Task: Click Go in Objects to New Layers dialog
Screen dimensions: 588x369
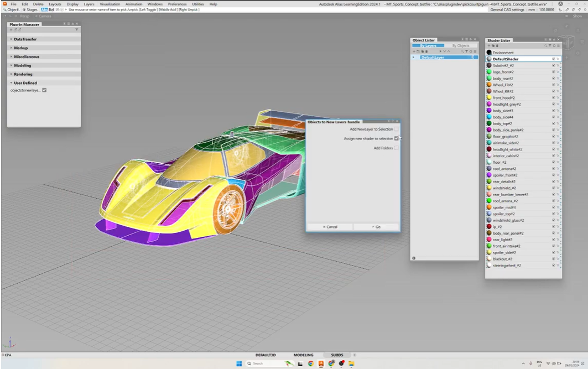Action: coord(376,227)
